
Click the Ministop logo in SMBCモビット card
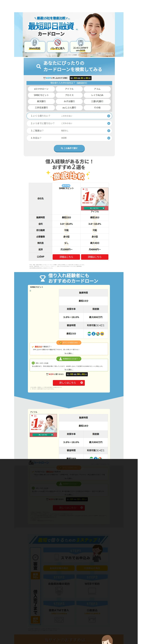coord(102,333)
